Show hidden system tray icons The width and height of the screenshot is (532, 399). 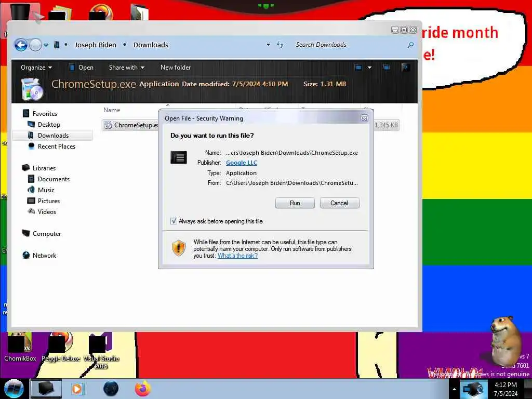(x=454, y=389)
